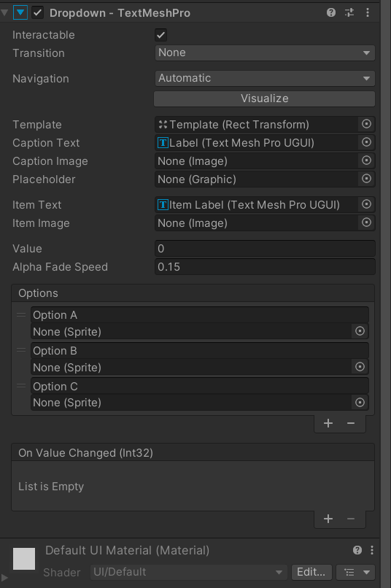The width and height of the screenshot is (391, 588).
Task: Click the drag handle of Option A
Action: pyautogui.click(x=21, y=315)
